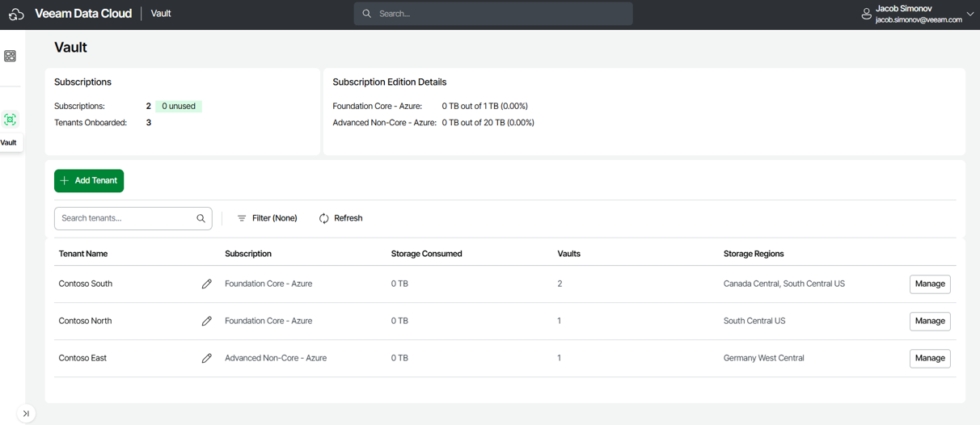Click the 0 TB out of 1 TB usage text
The image size is (980, 425).
(x=485, y=106)
